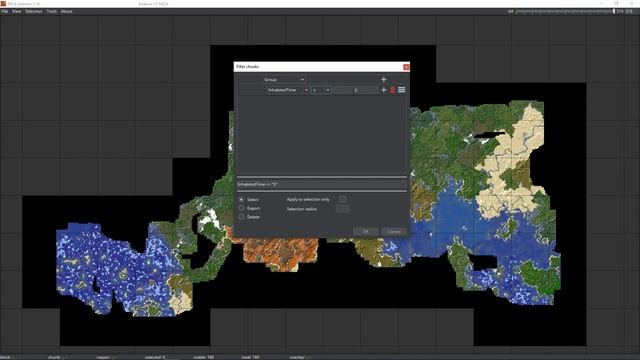Choose the Delete radio option
Viewport: 640px width, 360px height.
point(241,217)
